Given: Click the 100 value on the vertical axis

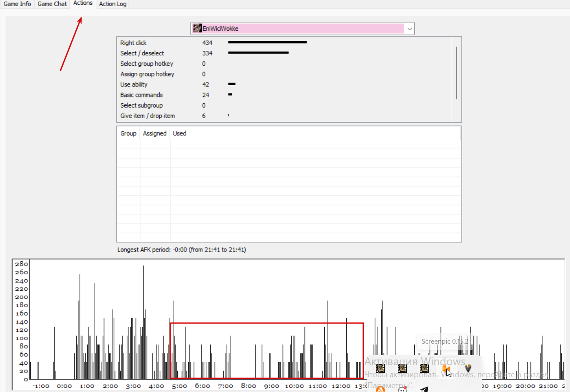Looking at the screenshot, I should click(x=21, y=338).
